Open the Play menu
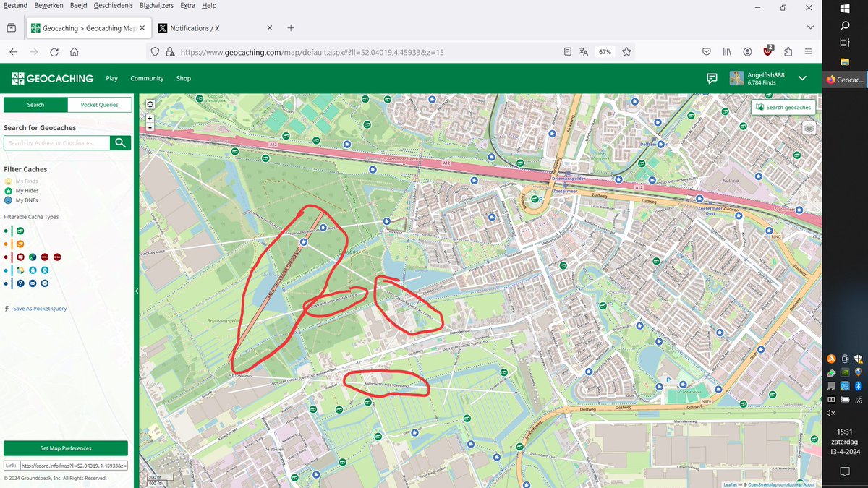 click(111, 78)
